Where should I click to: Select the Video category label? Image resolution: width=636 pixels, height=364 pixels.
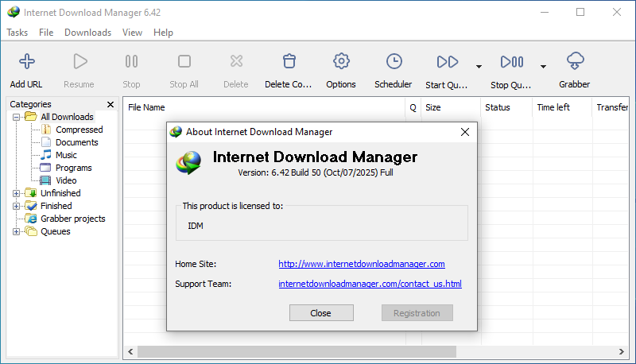(x=66, y=180)
